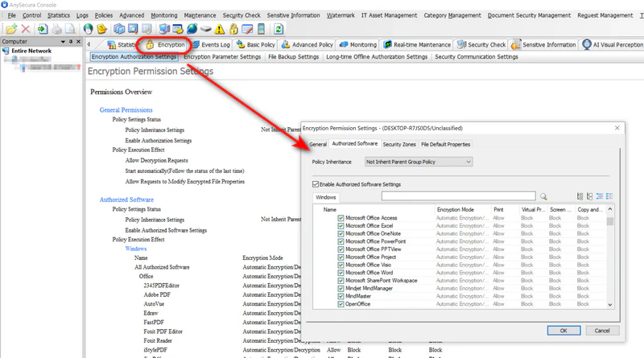644x358 pixels.
Task: Click the blue globe toolbar icon
Action: click(192, 29)
